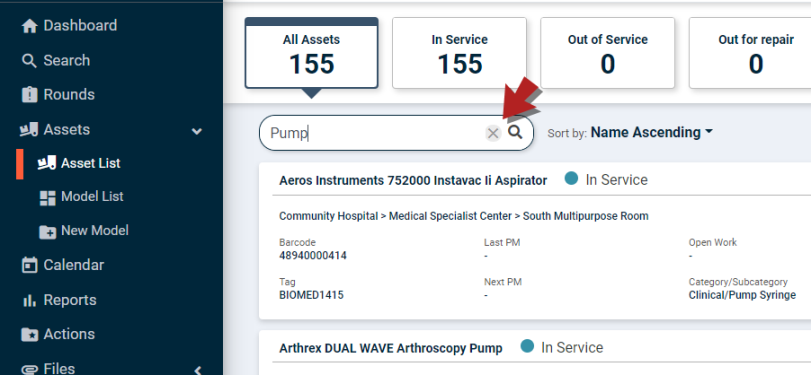Click the Search magnifier icon in sidebar
This screenshot has width=811, height=375.
(29, 61)
